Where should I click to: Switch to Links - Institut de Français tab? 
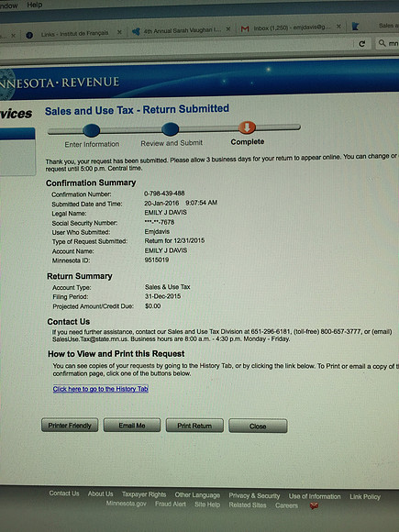[x=74, y=33]
